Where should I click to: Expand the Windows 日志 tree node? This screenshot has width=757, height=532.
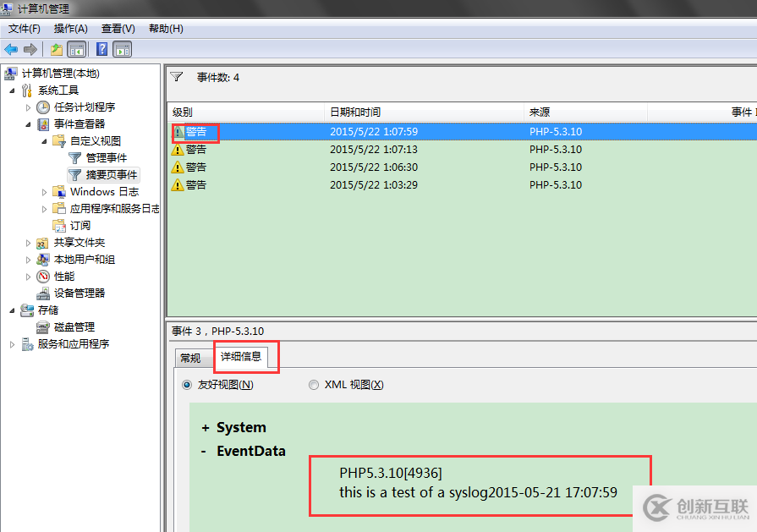point(44,192)
